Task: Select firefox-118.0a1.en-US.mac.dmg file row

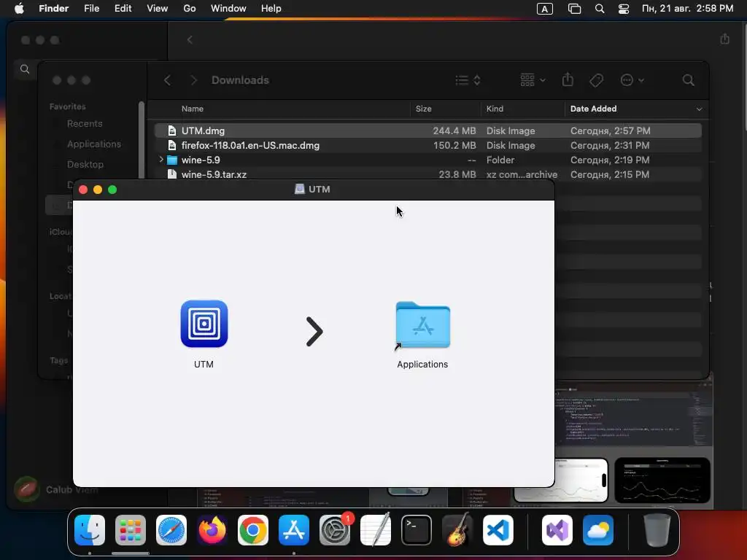Action: (x=427, y=145)
